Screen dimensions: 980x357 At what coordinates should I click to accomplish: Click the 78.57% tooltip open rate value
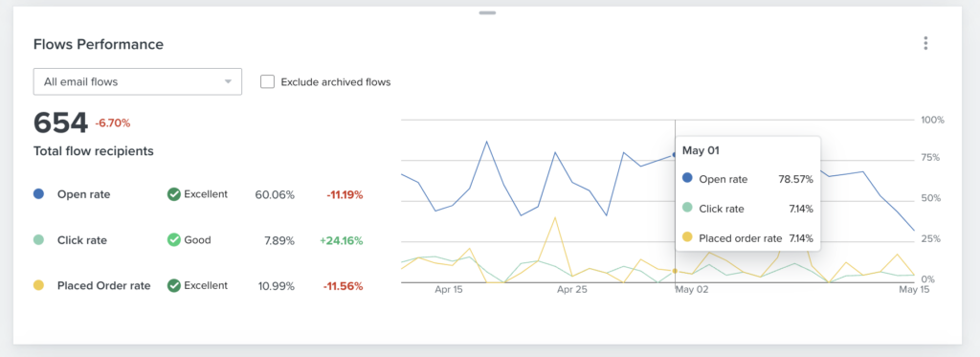pyautogui.click(x=795, y=179)
